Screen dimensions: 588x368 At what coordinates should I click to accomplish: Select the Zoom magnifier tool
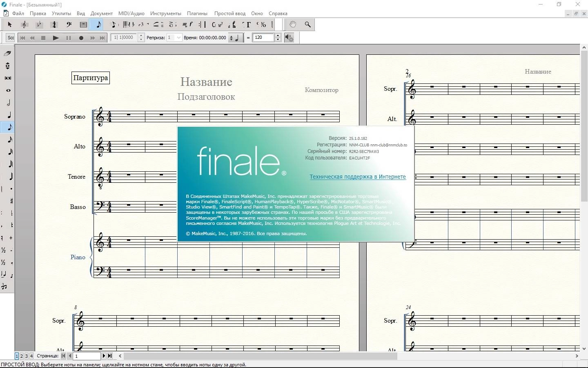pyautogui.click(x=307, y=25)
